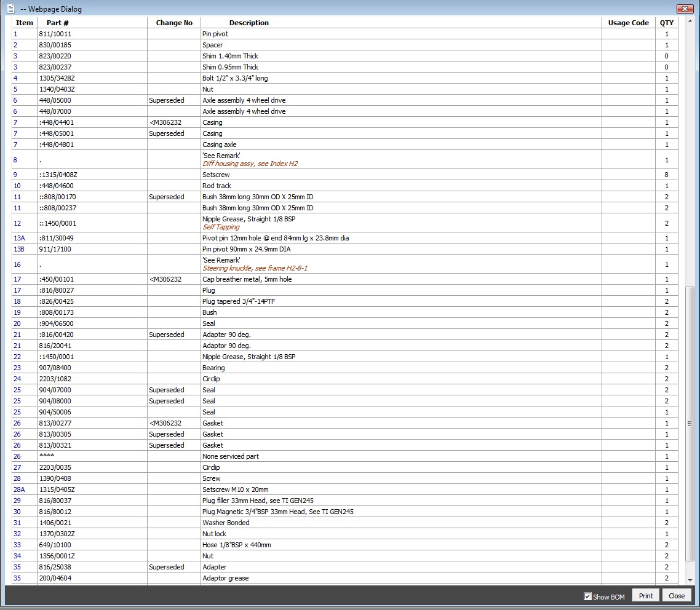Click the 'Shim 1.40mm Thick' description

[x=230, y=56]
